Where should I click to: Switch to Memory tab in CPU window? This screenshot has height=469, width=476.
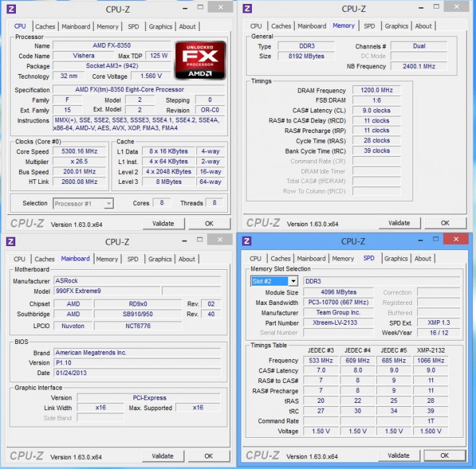pos(108,26)
